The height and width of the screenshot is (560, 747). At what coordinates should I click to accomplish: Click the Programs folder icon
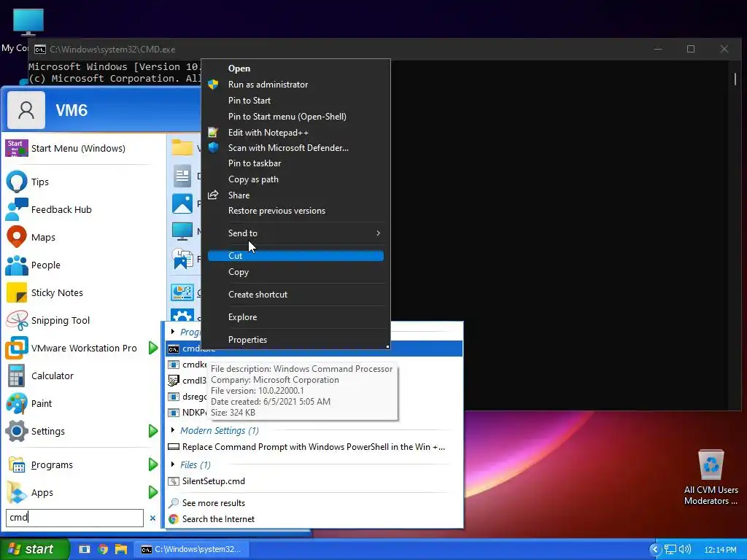pos(17,464)
